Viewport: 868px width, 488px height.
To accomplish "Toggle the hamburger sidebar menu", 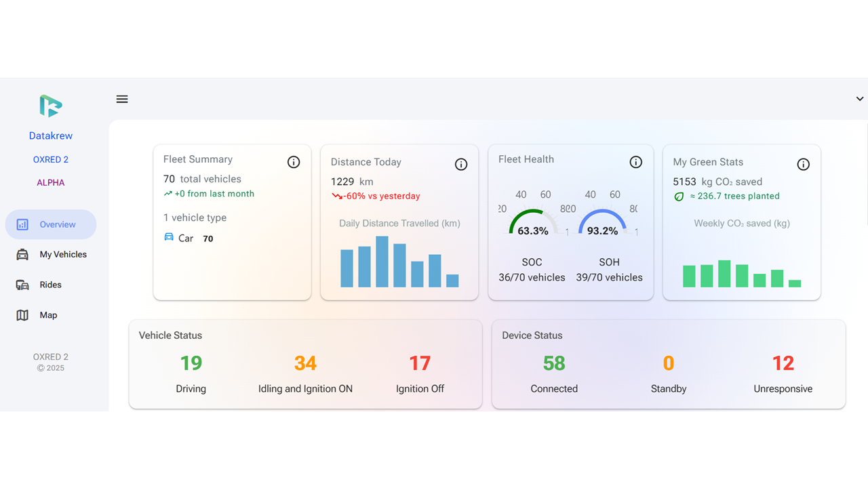I will [x=122, y=99].
